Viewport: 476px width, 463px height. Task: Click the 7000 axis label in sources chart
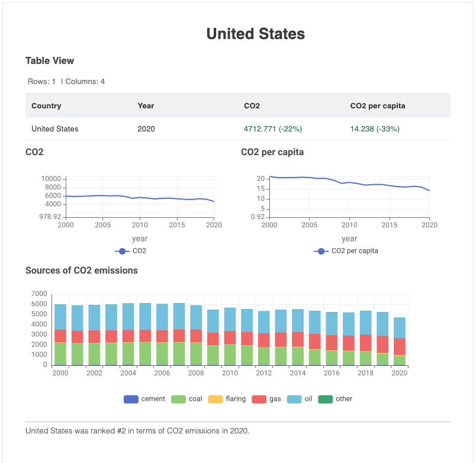tap(39, 294)
